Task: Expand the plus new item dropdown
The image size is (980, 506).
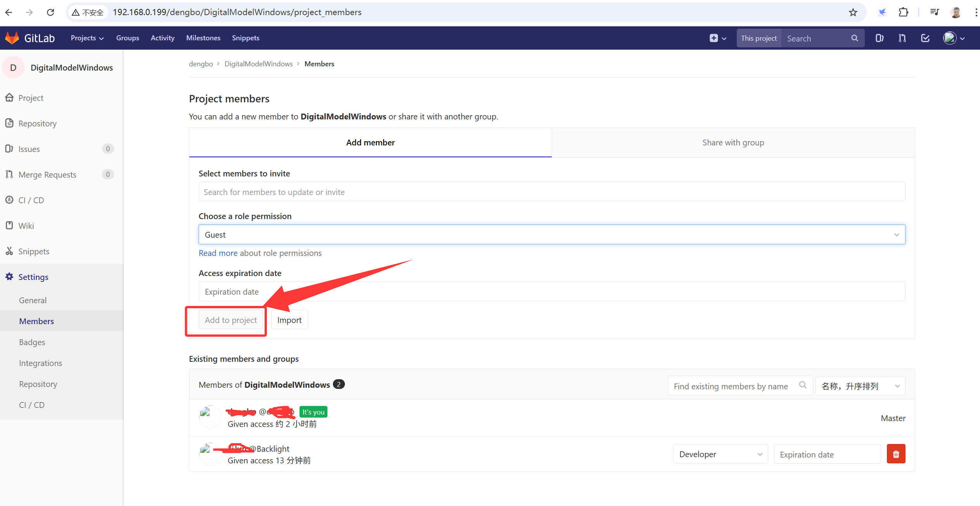Action: coord(718,38)
